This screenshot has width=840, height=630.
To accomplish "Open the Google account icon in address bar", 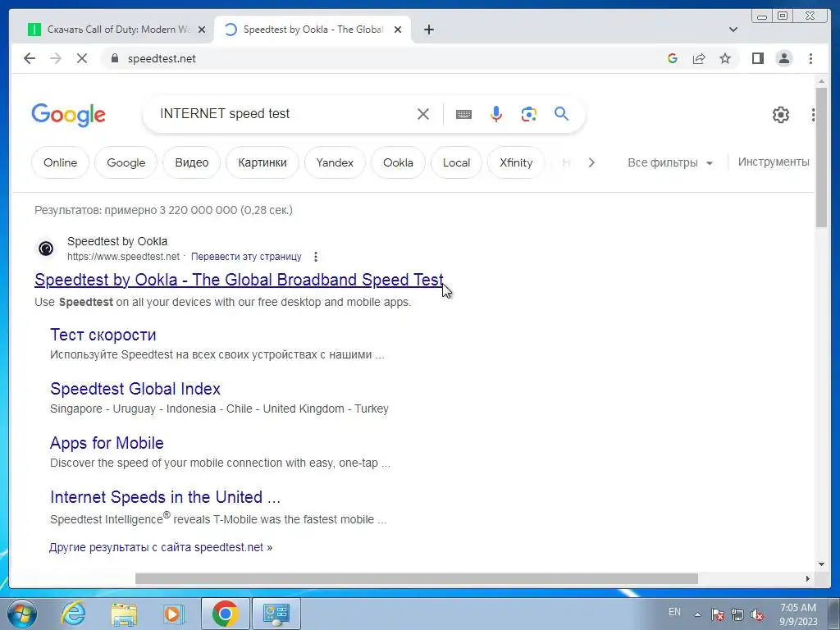I will (x=673, y=58).
